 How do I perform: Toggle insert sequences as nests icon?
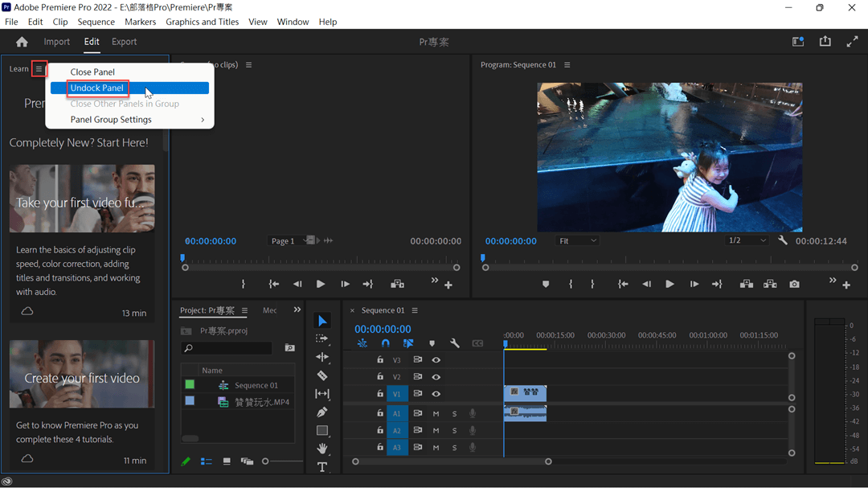tap(362, 343)
